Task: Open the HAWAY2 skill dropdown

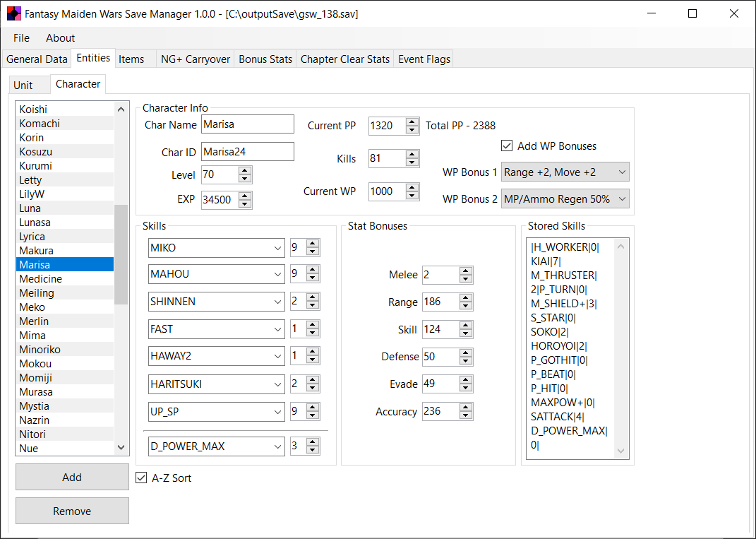Action: (x=217, y=356)
